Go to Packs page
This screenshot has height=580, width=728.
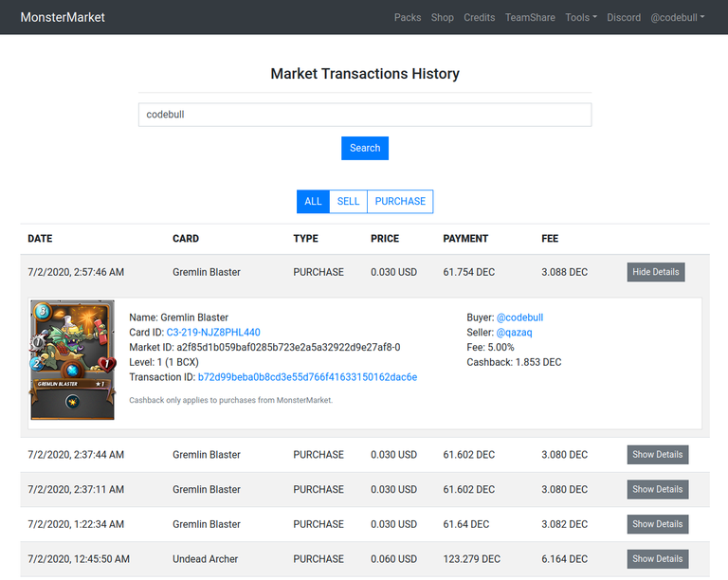point(408,18)
